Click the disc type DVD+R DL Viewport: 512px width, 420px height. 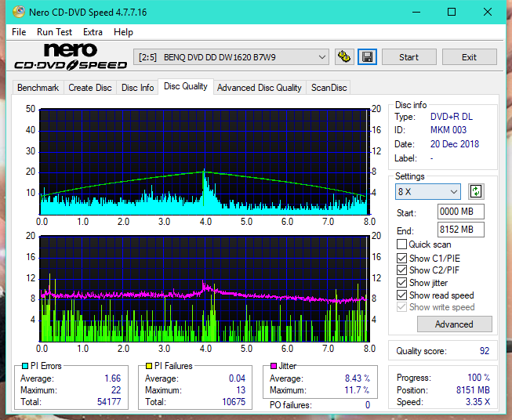tap(452, 117)
